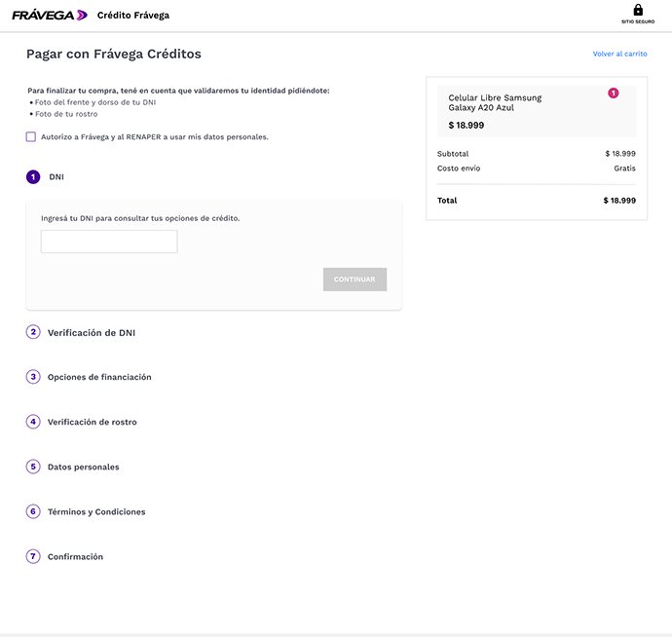672x637 pixels.
Task: Focus the DNI number input field
Action: (109, 242)
